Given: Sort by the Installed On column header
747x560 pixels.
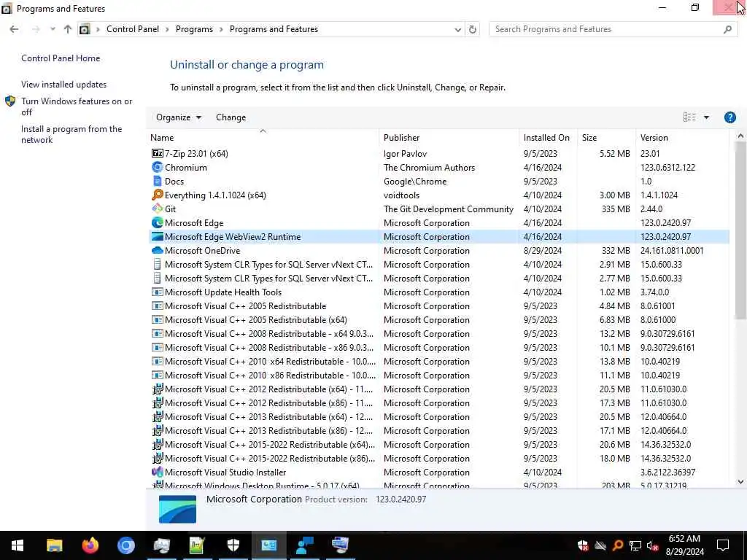Looking at the screenshot, I should [547, 137].
